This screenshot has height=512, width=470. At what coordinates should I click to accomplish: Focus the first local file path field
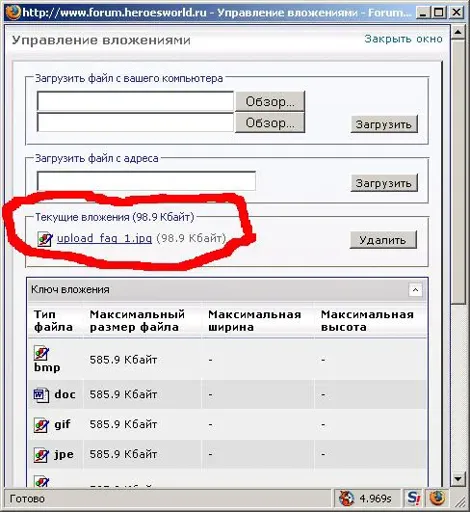pos(135,101)
